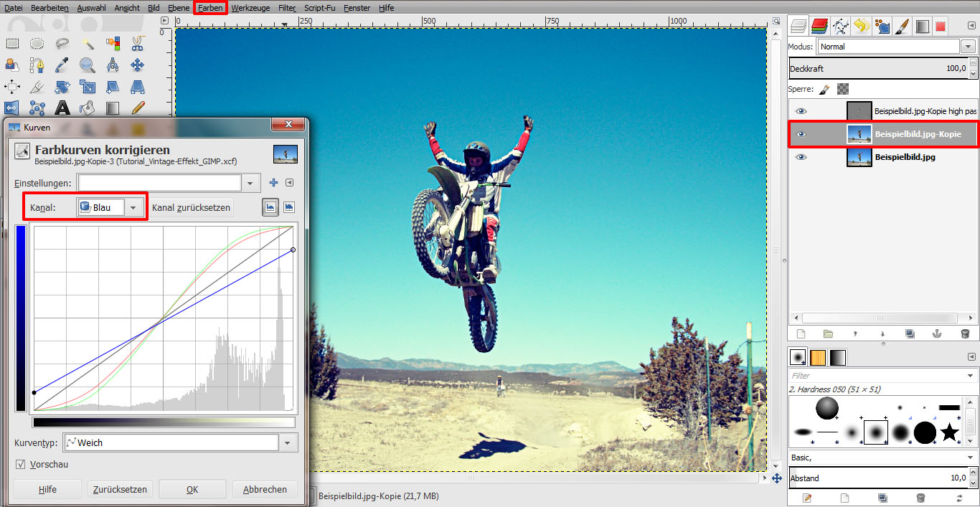Select the Bucket Fill tool

[x=87, y=107]
